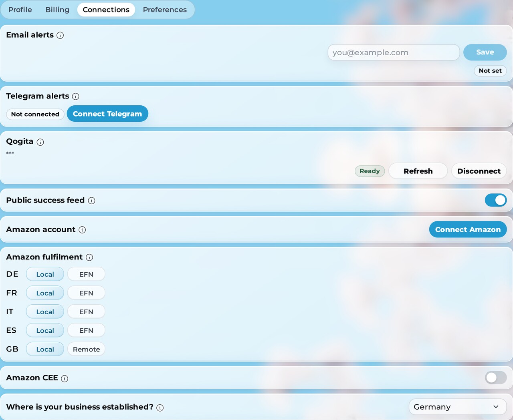Click info icon for business established question
Image resolution: width=513 pixels, height=420 pixels.
click(160, 408)
